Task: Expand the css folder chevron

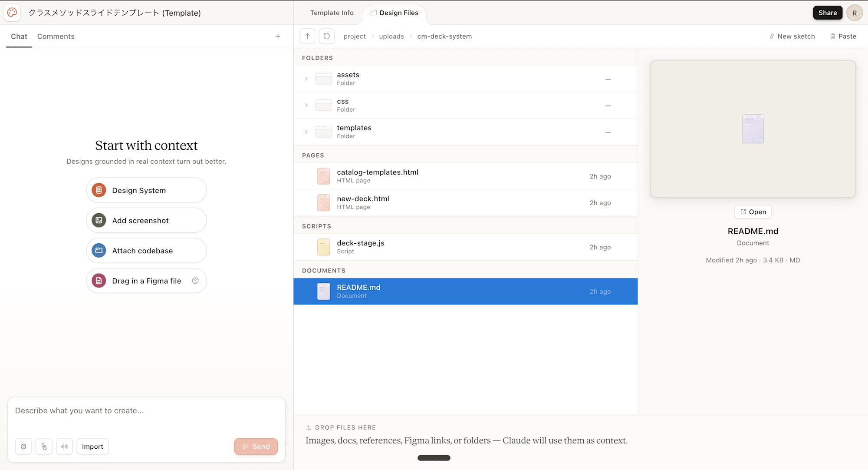Action: coord(306,105)
